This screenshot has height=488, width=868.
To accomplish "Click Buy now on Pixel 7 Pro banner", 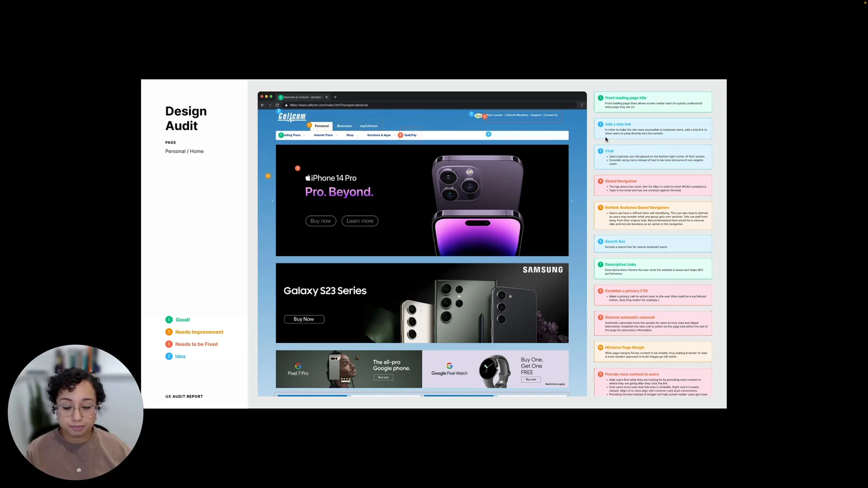I will point(383,377).
